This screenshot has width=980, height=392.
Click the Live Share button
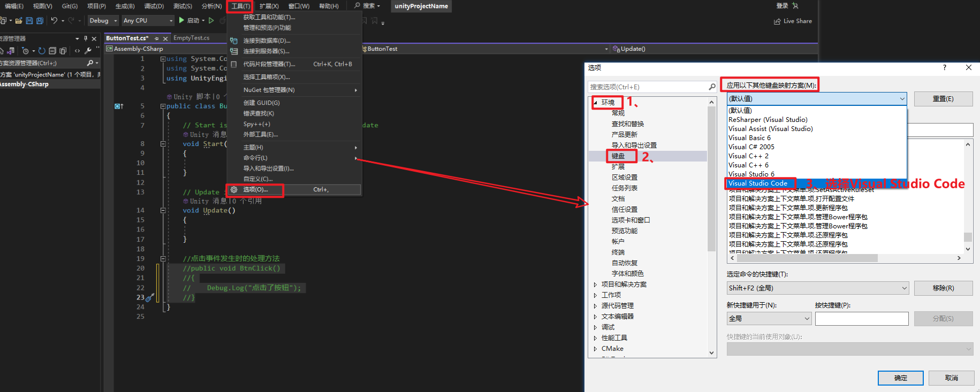coord(793,21)
